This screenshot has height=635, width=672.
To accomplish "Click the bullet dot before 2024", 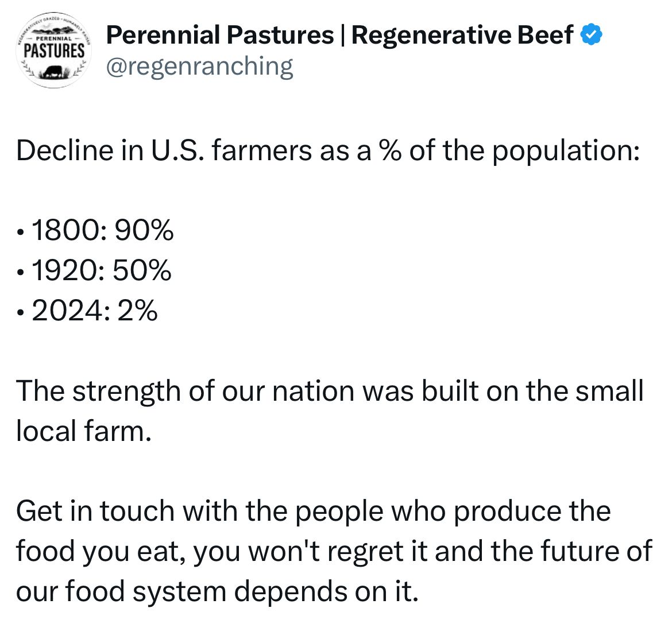I will (x=20, y=313).
